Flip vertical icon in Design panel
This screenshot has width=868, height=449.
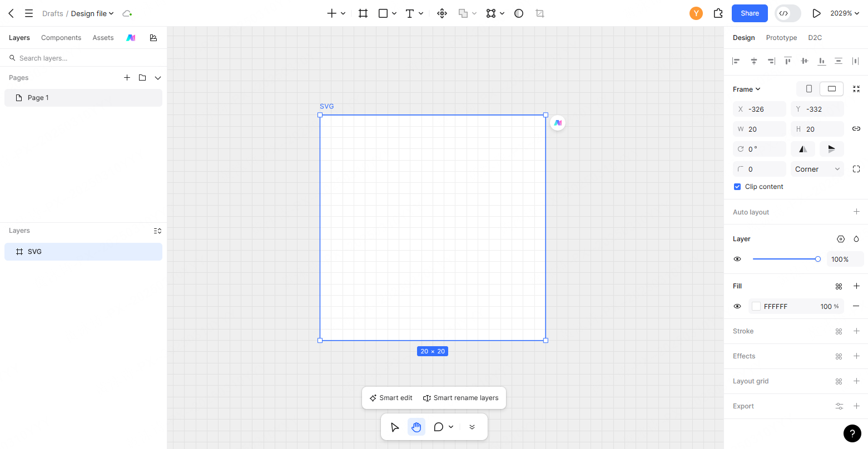pyautogui.click(x=832, y=149)
